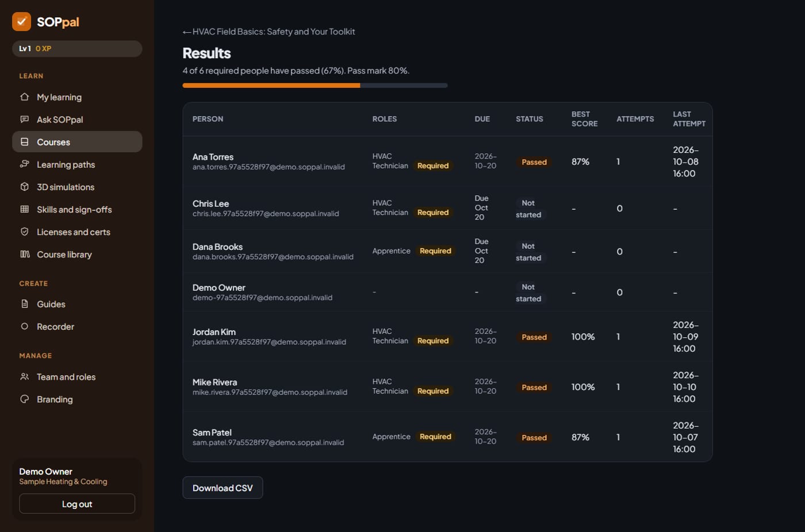Viewport: 805px width, 532px height.
Task: Click the Branding palette icon
Action: pos(25,399)
